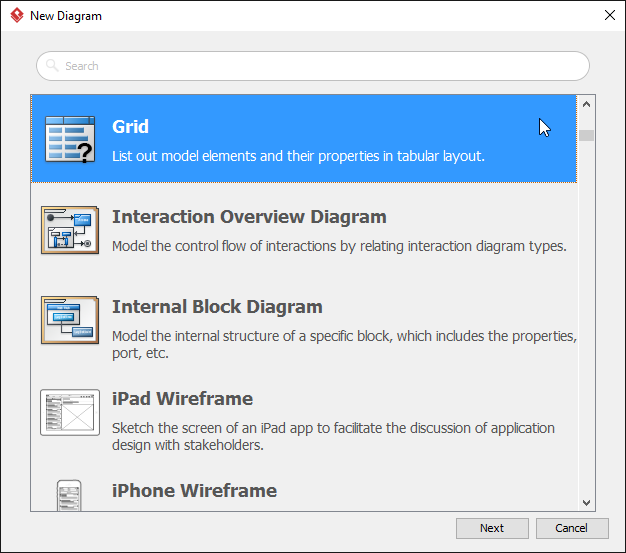This screenshot has width=626, height=553.
Task: Click the Grid diagram type icon
Action: click(70, 139)
